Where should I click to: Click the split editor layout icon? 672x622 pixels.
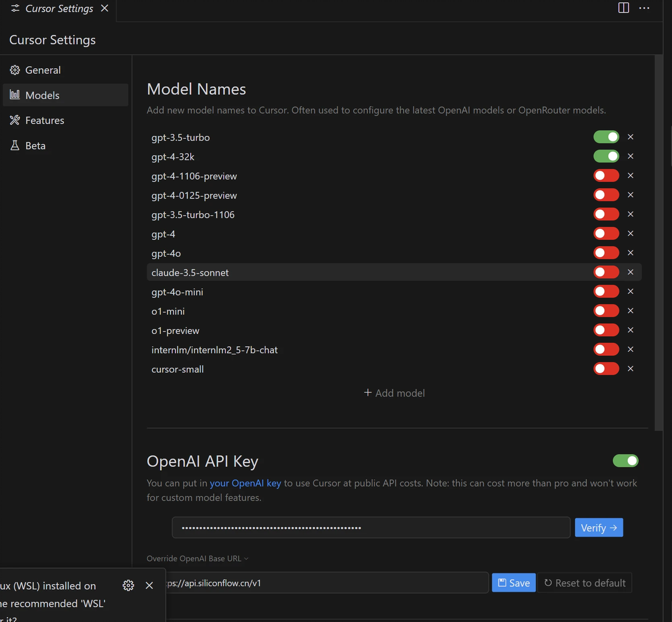pos(624,8)
